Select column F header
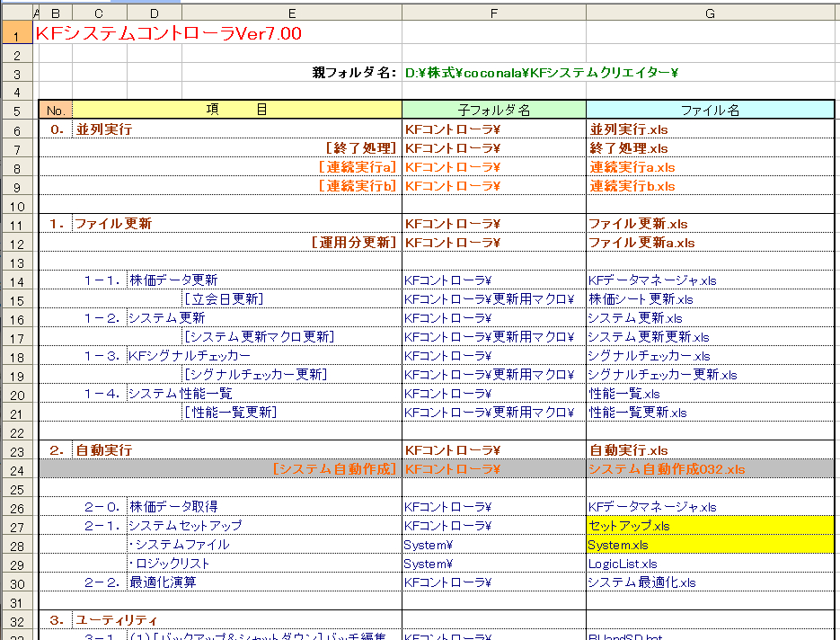Screen dimensions: 840x640 coord(494,13)
